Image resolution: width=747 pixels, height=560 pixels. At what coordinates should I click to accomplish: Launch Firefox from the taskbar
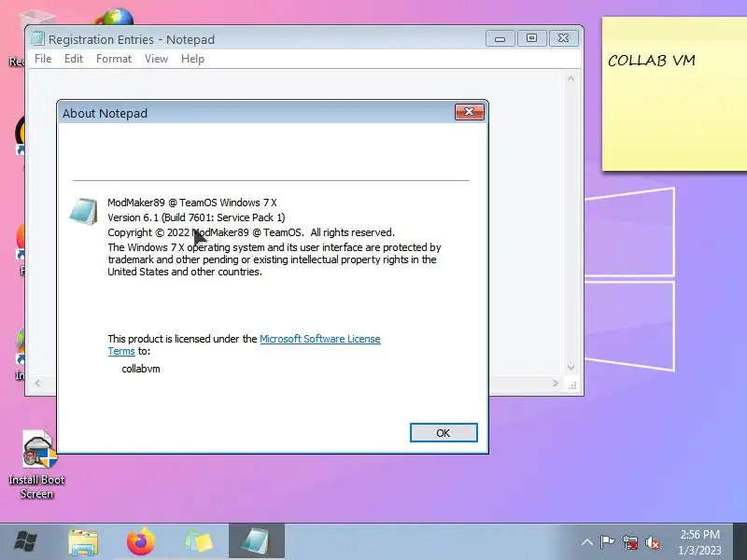tap(141, 542)
